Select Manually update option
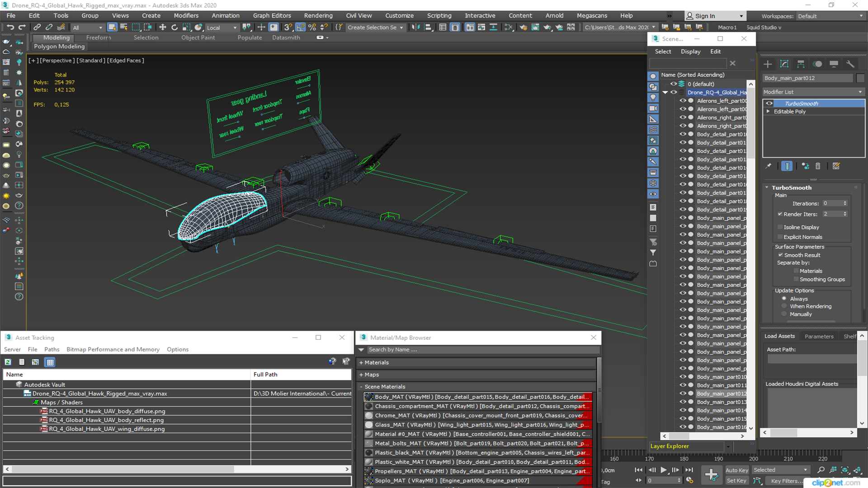 pyautogui.click(x=784, y=314)
